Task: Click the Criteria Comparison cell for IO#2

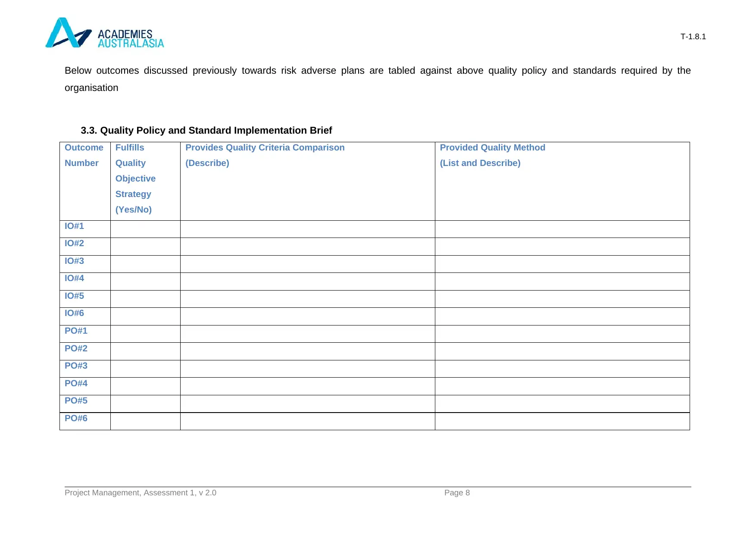Action: [x=308, y=247]
